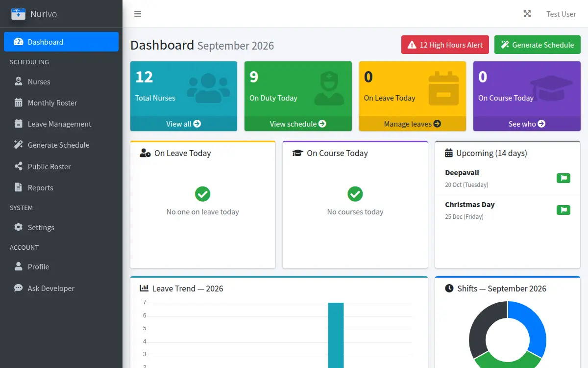Click the green Generate Schedule button
Image resolution: width=588 pixels, height=368 pixels.
(537, 45)
